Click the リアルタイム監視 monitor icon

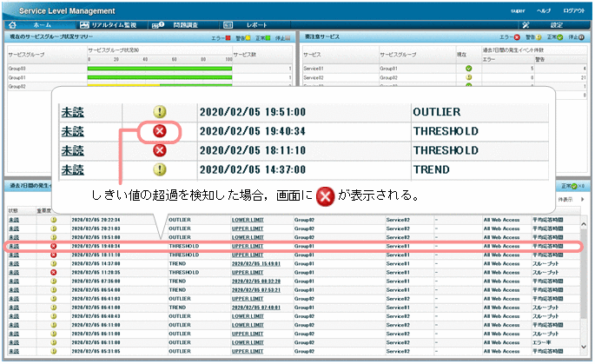85,25
